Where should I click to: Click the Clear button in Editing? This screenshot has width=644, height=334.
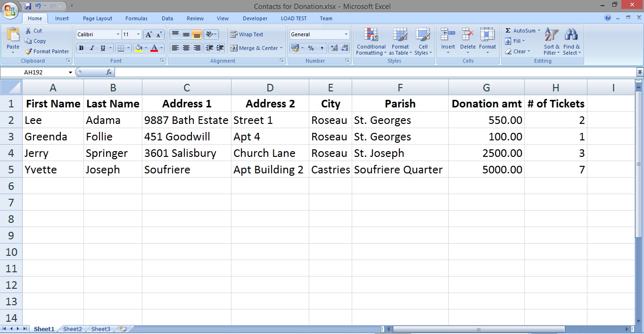[517, 51]
